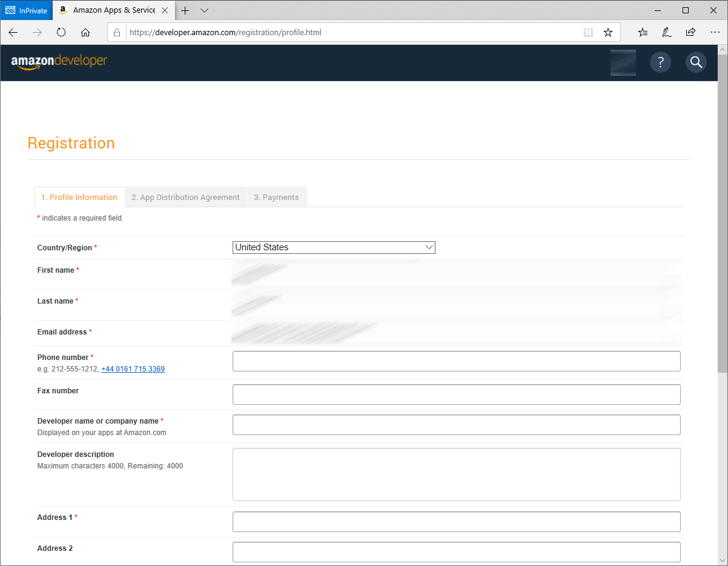Screen dimensions: 728x566
Task: Open a new browser tab
Action: [185, 10]
